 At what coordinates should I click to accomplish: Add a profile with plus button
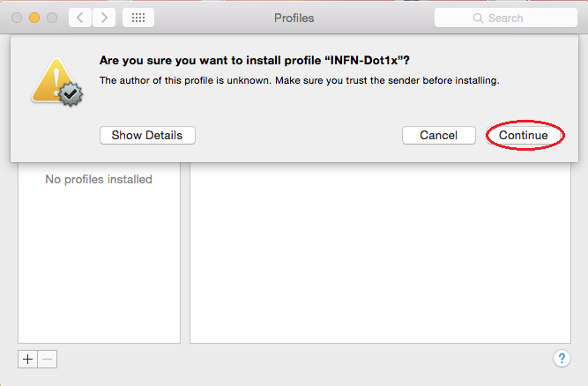[27, 360]
